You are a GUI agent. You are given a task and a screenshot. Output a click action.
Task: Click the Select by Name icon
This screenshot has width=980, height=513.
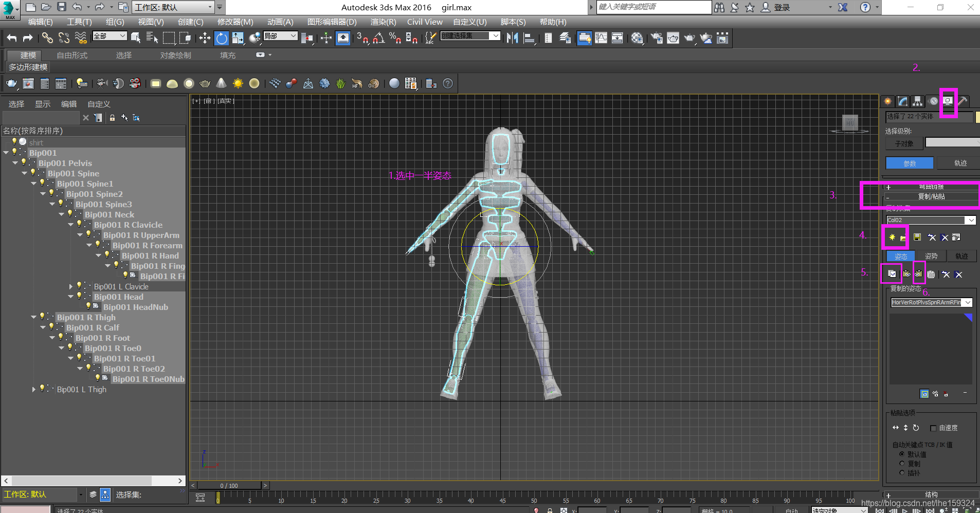(152, 38)
